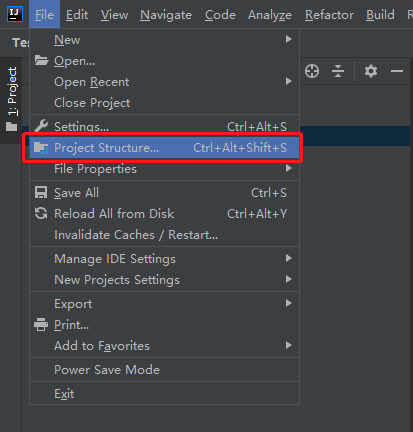This screenshot has width=413, height=432.
Task: Expand the New submenu arrow
Action: pyautogui.click(x=289, y=39)
